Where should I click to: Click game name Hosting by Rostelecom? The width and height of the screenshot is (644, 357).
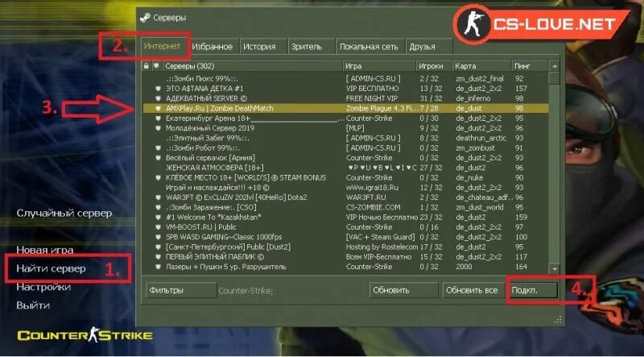tap(382, 247)
